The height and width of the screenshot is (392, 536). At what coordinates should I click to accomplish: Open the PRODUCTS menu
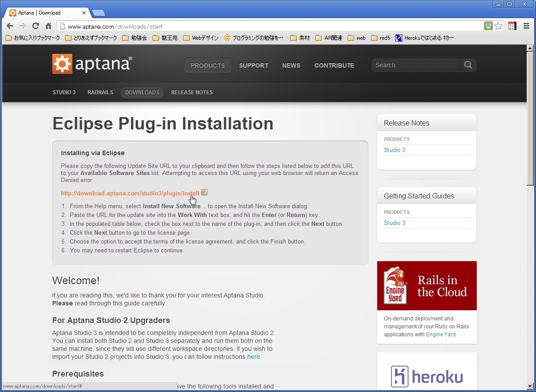pyautogui.click(x=207, y=65)
